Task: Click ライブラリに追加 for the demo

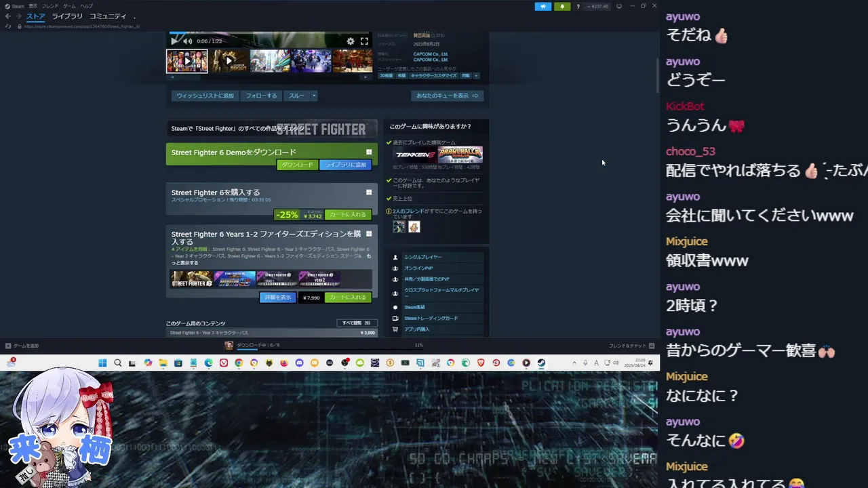Action: pos(346,165)
